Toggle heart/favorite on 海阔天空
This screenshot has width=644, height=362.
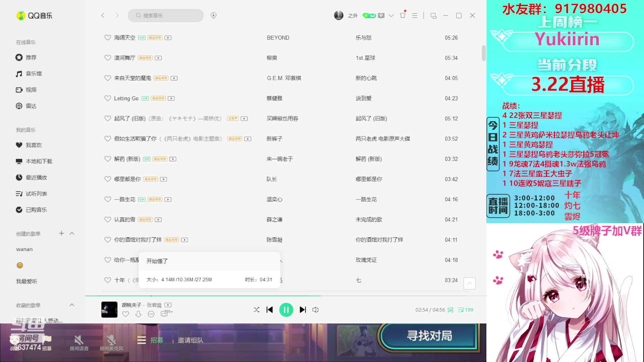(x=107, y=38)
